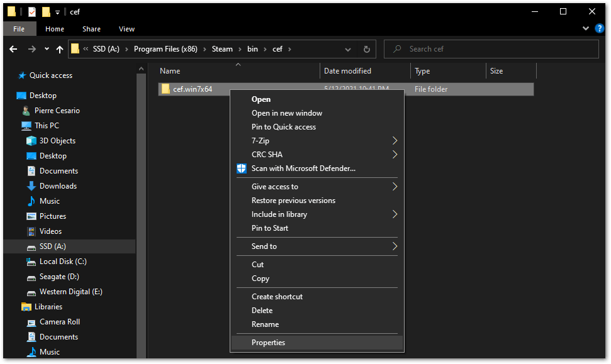This screenshot has width=611, height=364.
Task: Expand the address bar location history dropdown
Action: [x=348, y=48]
